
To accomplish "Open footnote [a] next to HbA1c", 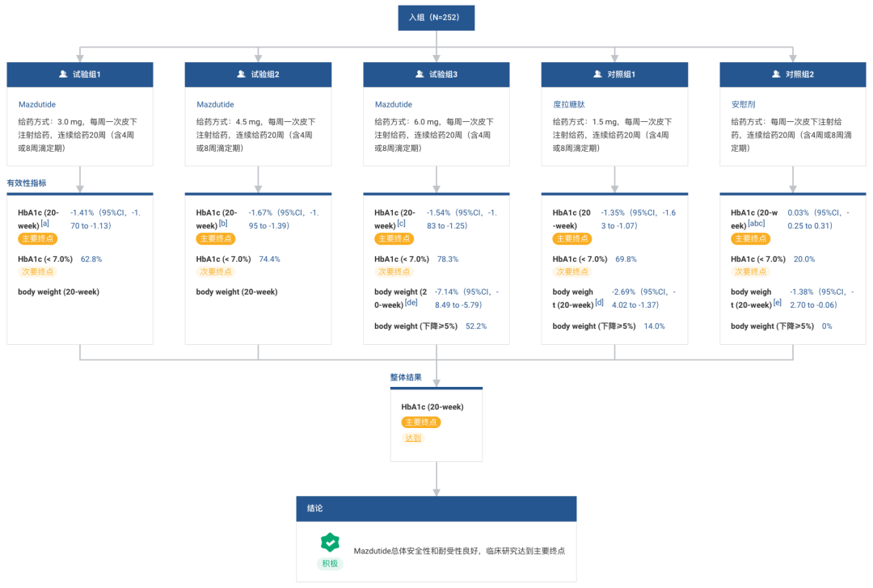I will [x=45, y=223].
